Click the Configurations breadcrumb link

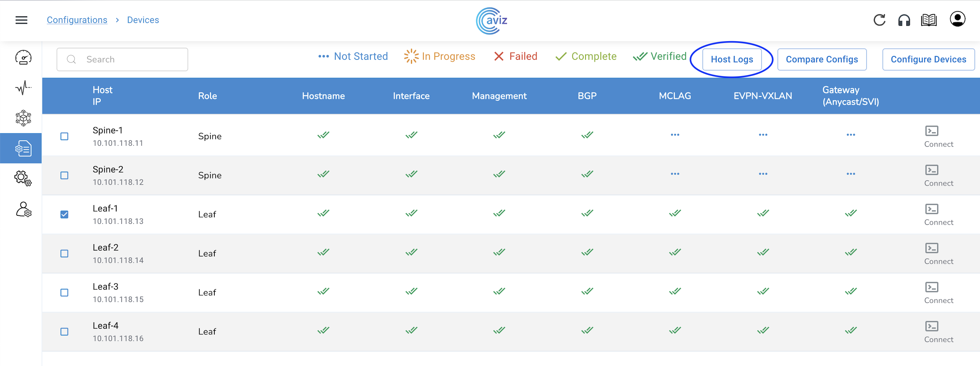(77, 20)
